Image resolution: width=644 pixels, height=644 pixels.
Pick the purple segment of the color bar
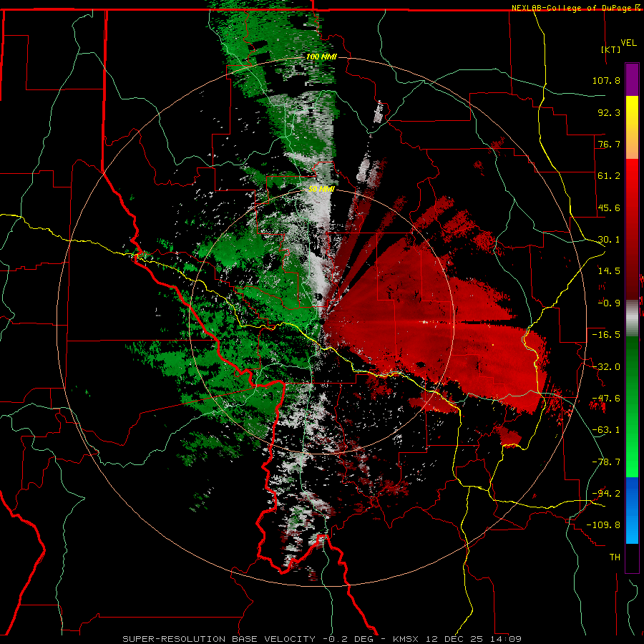point(632,79)
